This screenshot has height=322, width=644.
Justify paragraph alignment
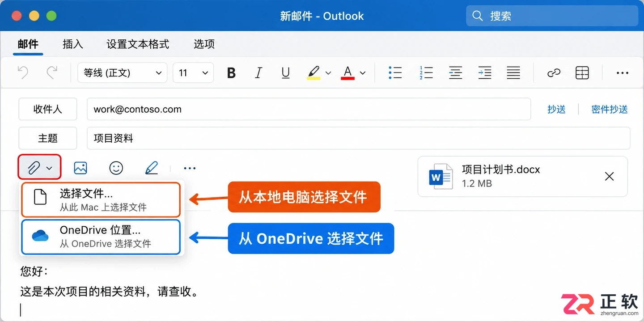point(513,73)
